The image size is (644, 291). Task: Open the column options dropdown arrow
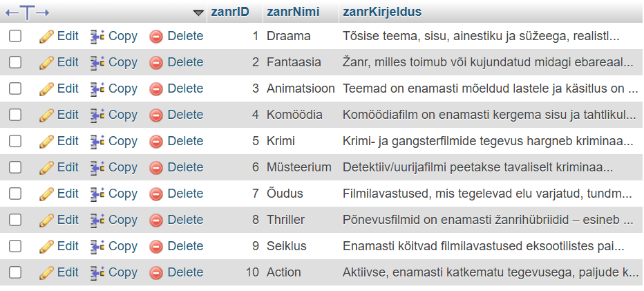(x=199, y=12)
